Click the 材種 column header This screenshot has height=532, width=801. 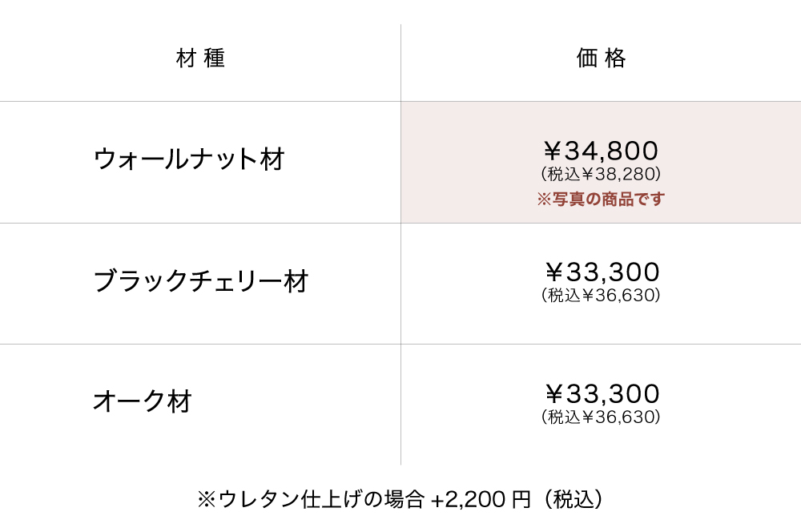tap(200, 58)
